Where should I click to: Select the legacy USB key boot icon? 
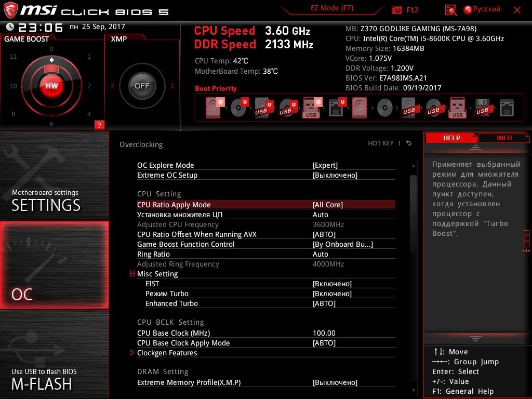[x=458, y=108]
